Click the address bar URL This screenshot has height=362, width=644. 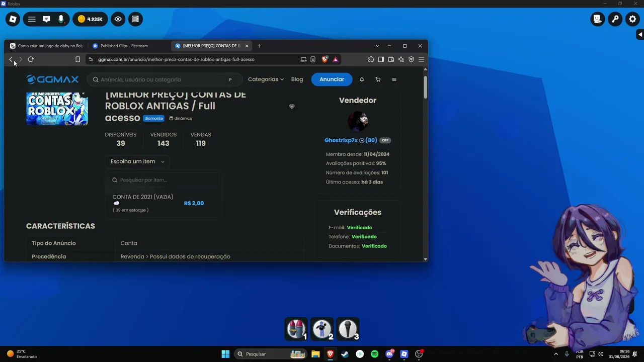[176, 59]
